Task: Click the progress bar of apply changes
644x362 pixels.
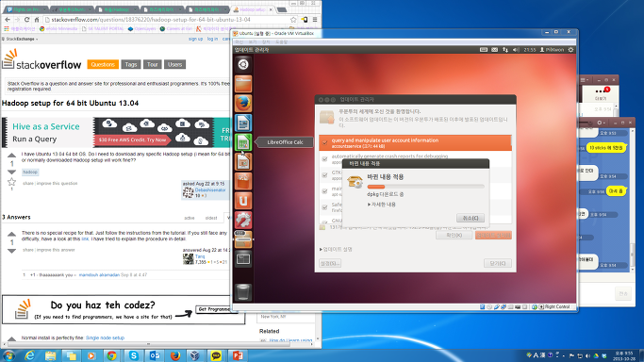Action: point(425,187)
